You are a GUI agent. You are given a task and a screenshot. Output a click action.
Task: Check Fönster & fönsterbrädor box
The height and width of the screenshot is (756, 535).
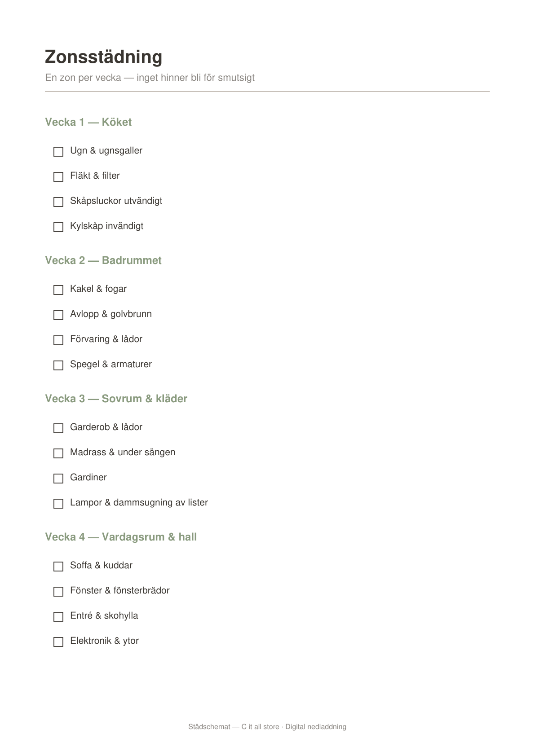[x=58, y=592]
